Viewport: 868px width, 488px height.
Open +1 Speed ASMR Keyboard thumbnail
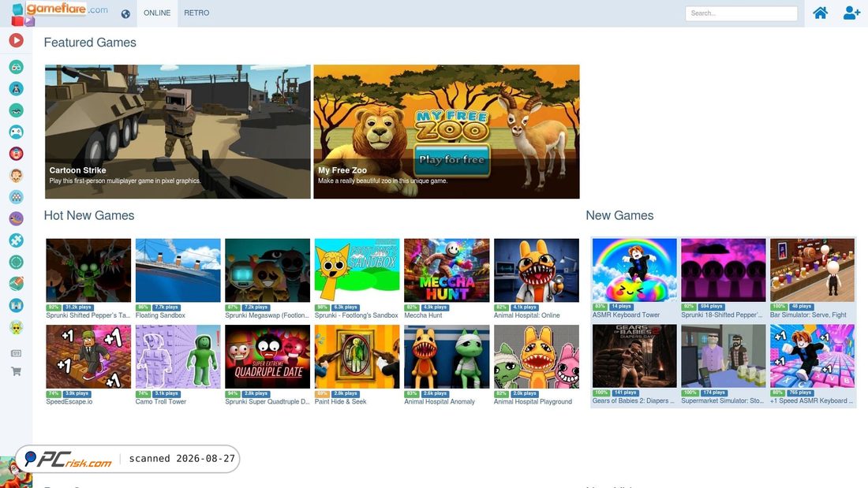(x=812, y=356)
